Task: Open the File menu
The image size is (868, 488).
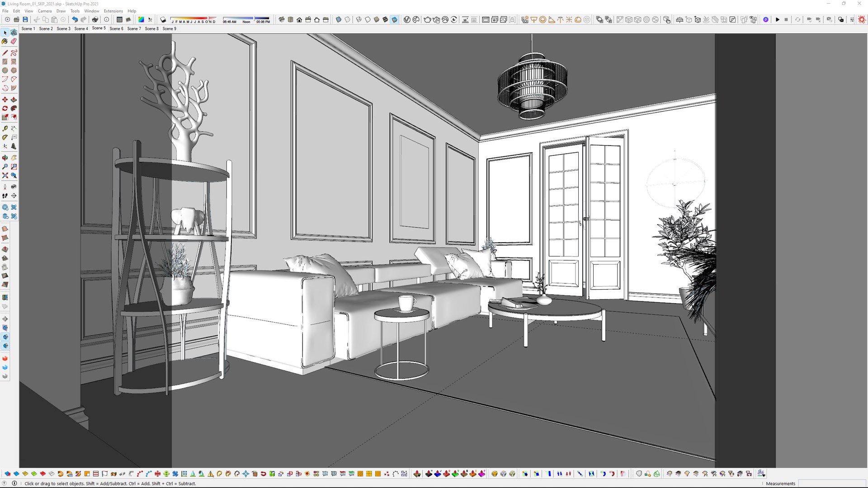Action: point(5,11)
